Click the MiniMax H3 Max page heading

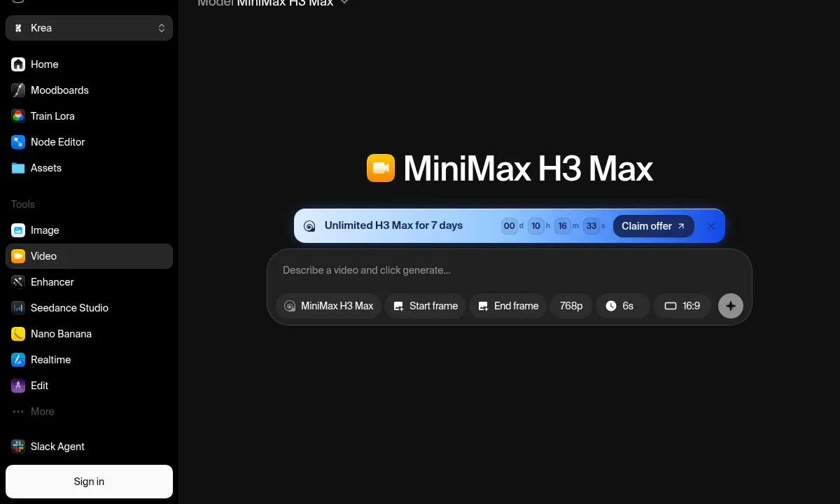pos(528,169)
